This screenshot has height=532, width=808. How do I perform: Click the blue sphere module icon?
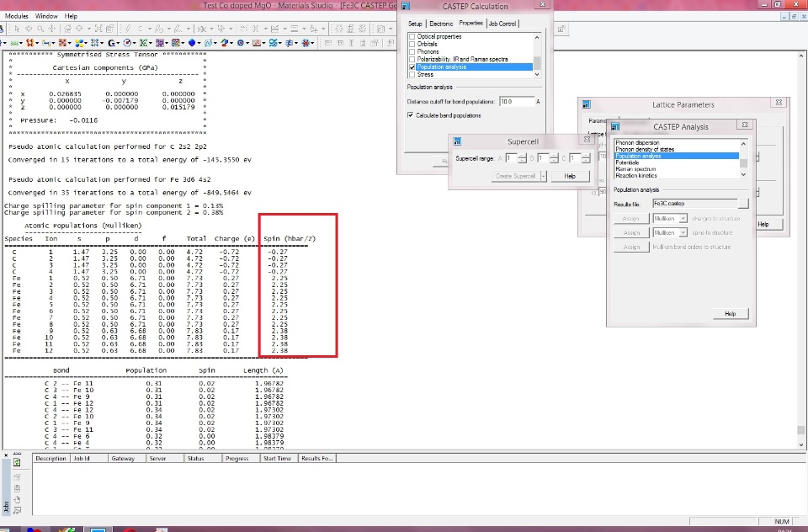pyautogui.click(x=193, y=42)
